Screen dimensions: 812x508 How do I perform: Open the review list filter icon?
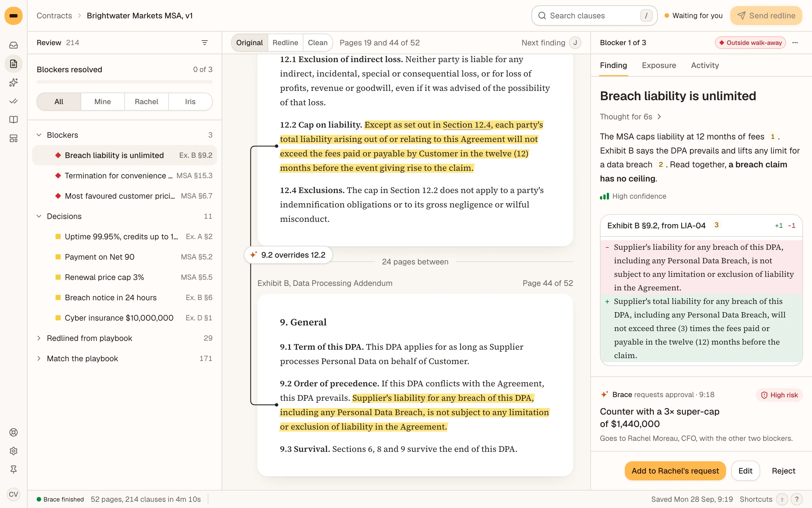205,43
